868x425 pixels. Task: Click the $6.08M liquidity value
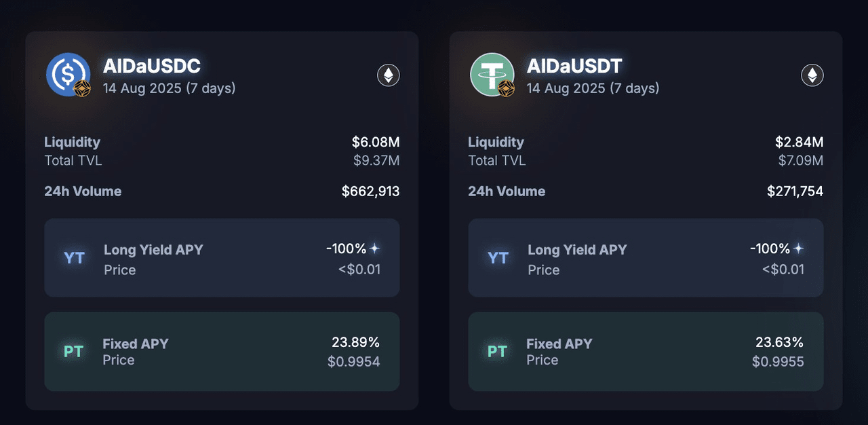pos(376,142)
